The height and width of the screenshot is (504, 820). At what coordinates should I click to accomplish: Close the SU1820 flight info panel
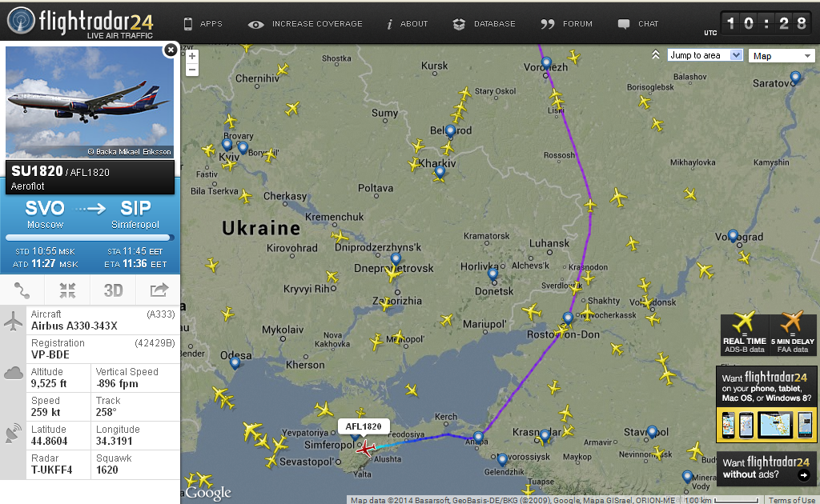tap(171, 50)
